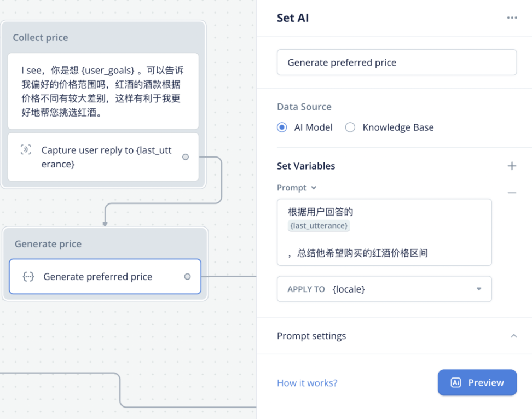Click the plus icon to add a variable
Image resolution: width=532 pixels, height=419 pixels.
(x=512, y=166)
